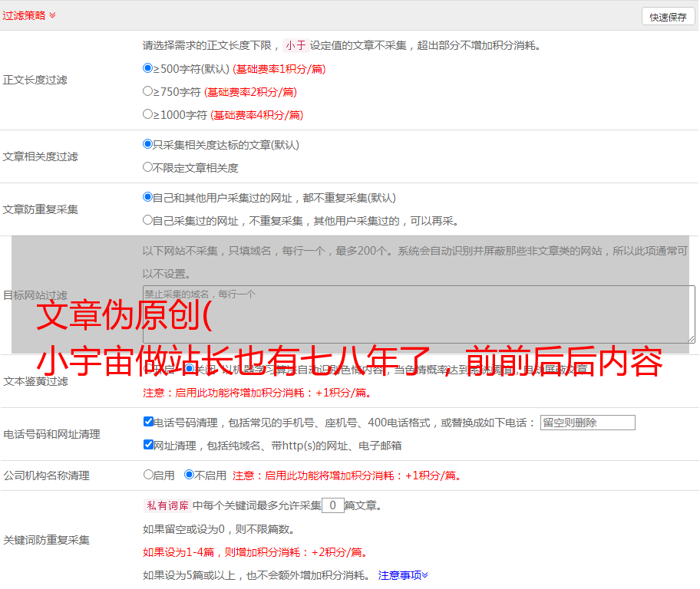Select the ≥1000字符 length option
The image size is (700, 589).
coord(148,114)
